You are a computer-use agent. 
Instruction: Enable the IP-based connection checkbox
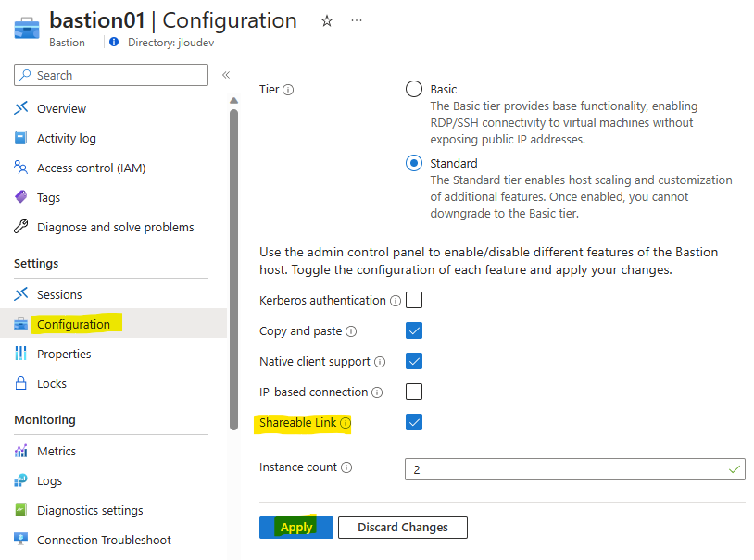click(413, 392)
